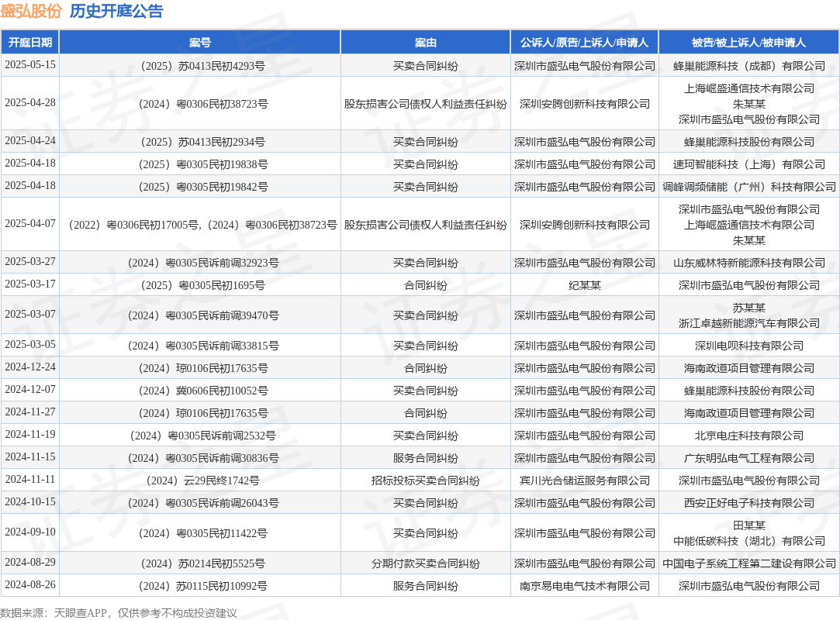Select case number 苏0115民初10992号
This screenshot has width=840, height=620.
tap(202, 586)
